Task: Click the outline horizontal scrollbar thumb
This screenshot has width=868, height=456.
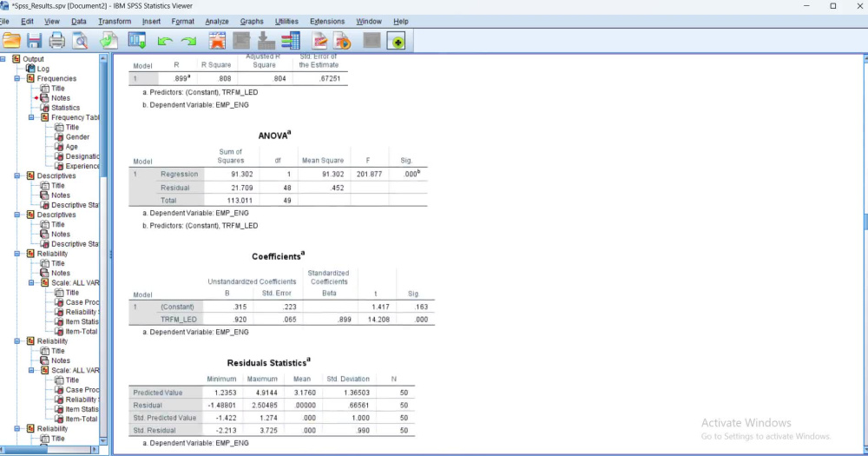Action: point(25,449)
